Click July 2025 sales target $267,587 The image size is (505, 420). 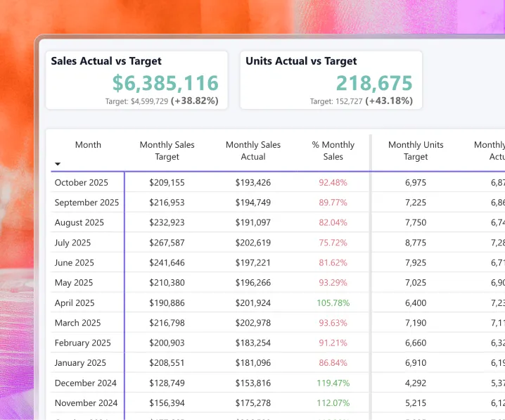point(167,243)
